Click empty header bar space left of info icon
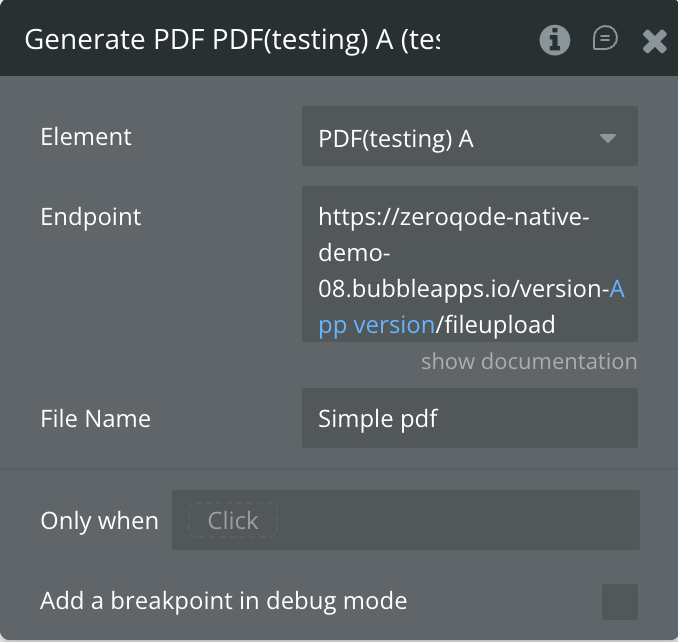 coord(490,40)
